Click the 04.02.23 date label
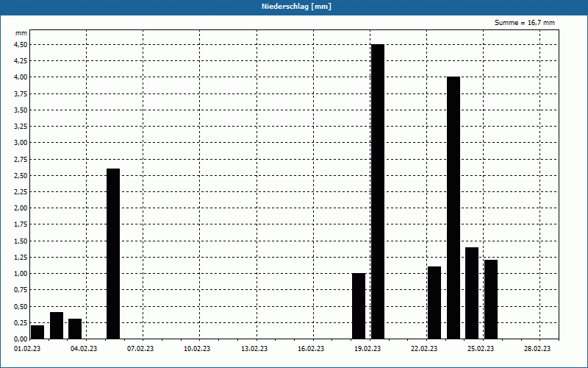 pos(84,349)
